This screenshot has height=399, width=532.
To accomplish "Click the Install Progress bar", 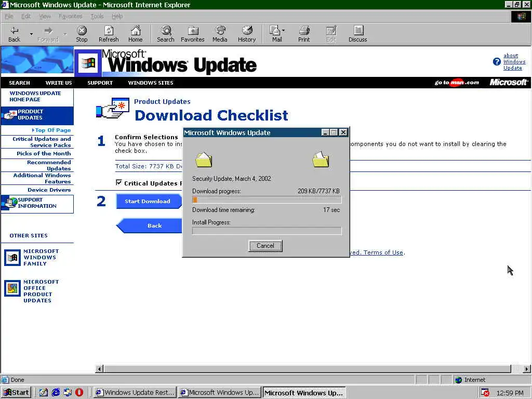I will [267, 231].
